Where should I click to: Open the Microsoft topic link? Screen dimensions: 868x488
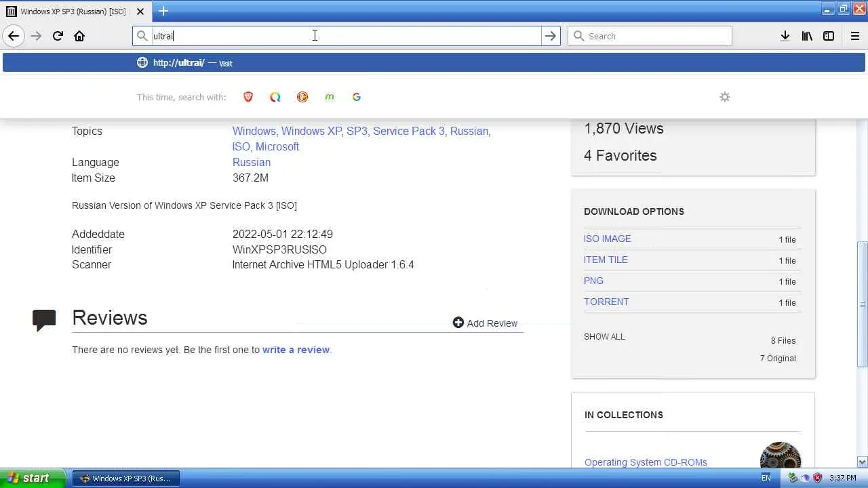tap(277, 146)
